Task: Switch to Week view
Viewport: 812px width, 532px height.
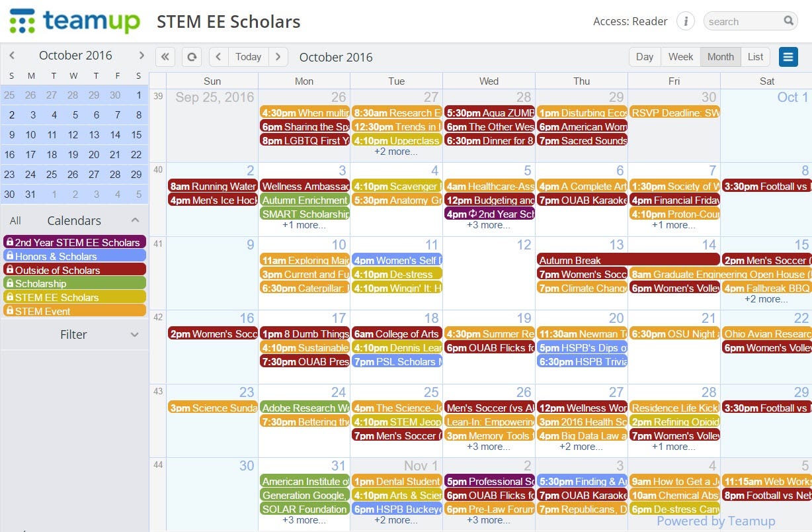Action: click(680, 57)
